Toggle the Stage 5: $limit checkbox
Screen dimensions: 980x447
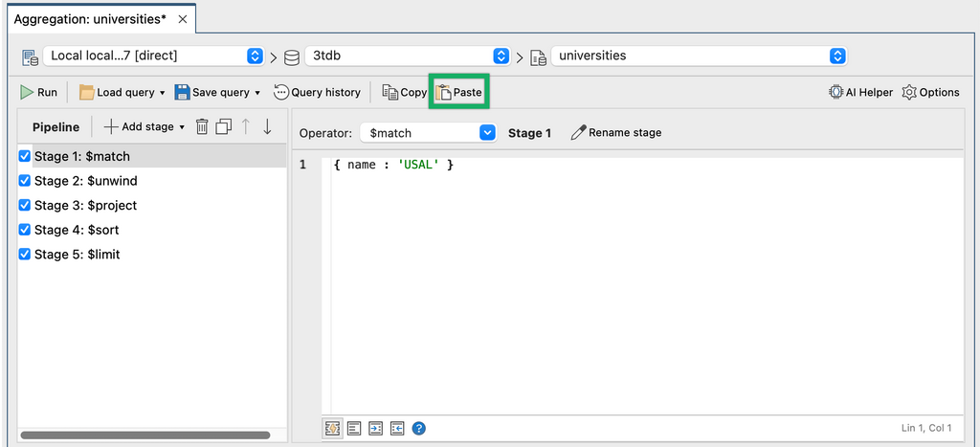(26, 256)
